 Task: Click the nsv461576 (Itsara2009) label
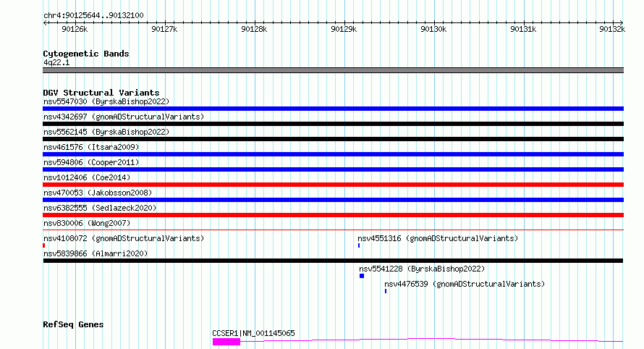point(91,147)
